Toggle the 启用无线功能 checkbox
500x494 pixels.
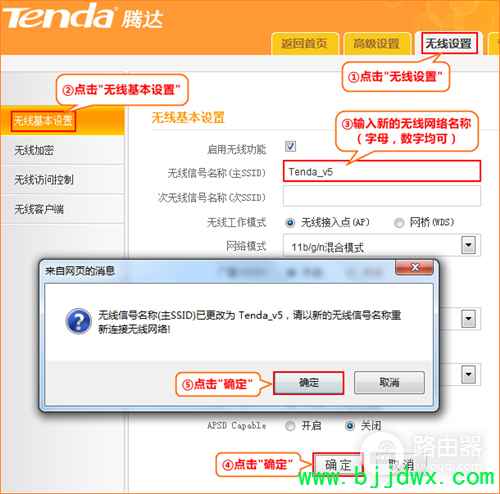(290, 146)
